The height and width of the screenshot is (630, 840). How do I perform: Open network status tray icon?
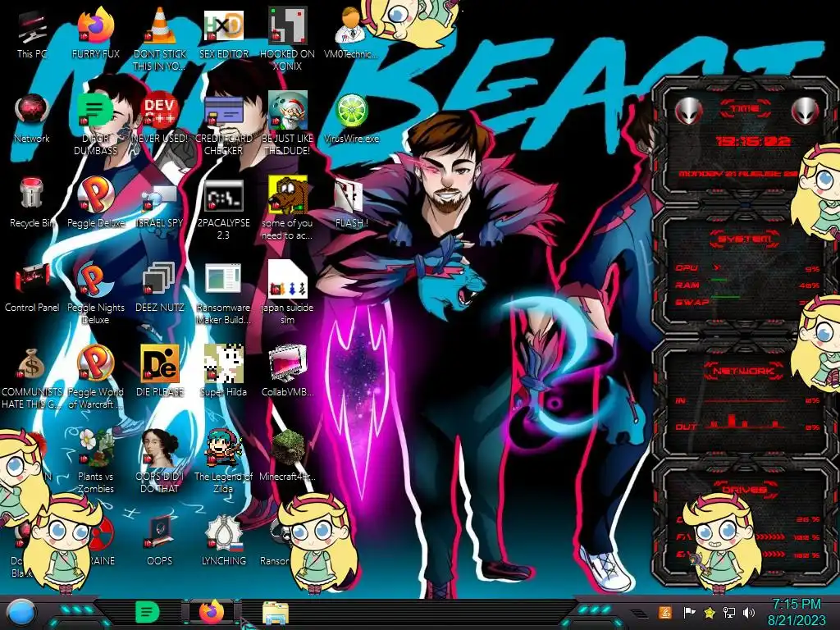pyautogui.click(x=729, y=612)
